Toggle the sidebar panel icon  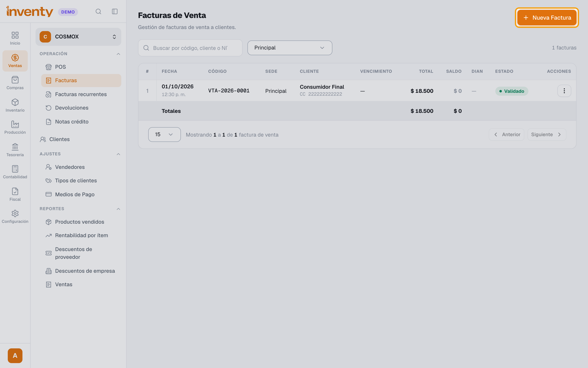[x=115, y=11]
